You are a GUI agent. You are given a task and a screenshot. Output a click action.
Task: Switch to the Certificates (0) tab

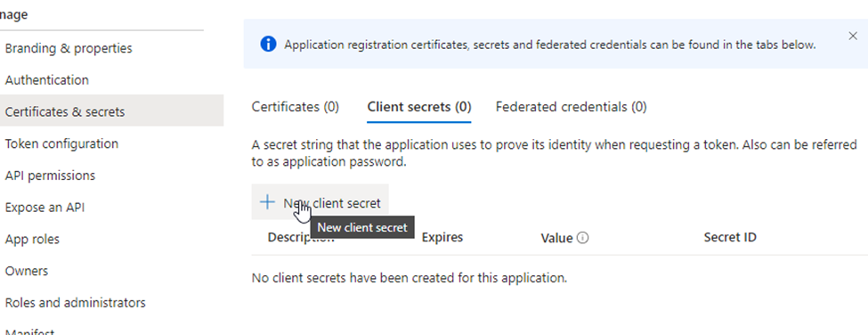[x=295, y=106]
